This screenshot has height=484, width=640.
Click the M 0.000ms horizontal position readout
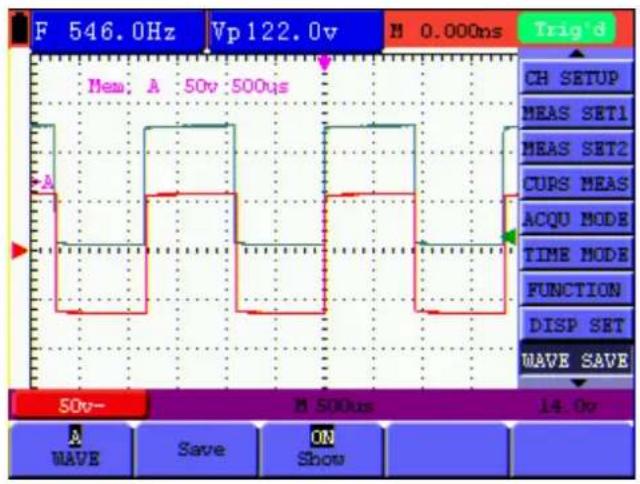pyautogui.click(x=446, y=31)
